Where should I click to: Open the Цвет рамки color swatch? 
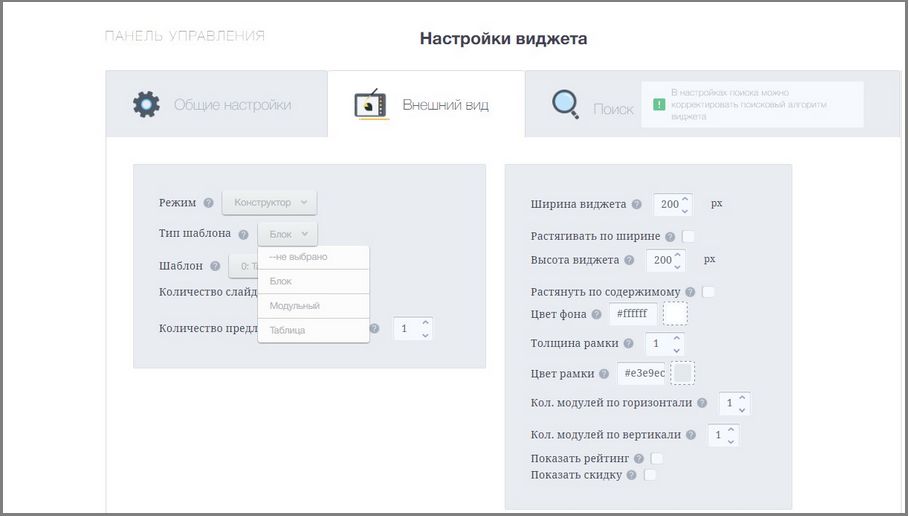682,373
